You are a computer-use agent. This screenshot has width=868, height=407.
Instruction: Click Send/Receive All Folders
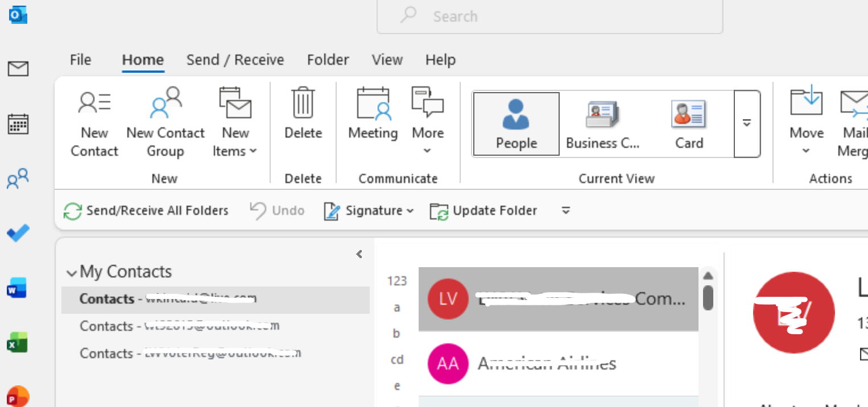coord(146,211)
